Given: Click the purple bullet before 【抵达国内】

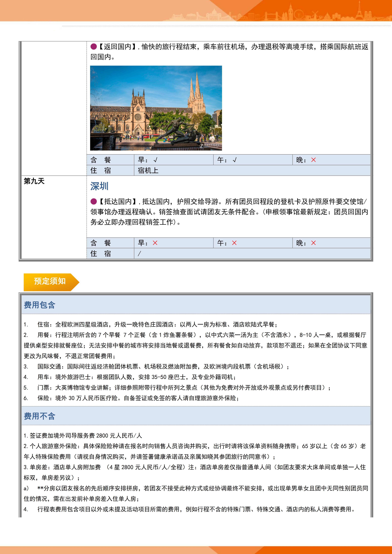Looking at the screenshot, I should pyautogui.click(x=94, y=201).
